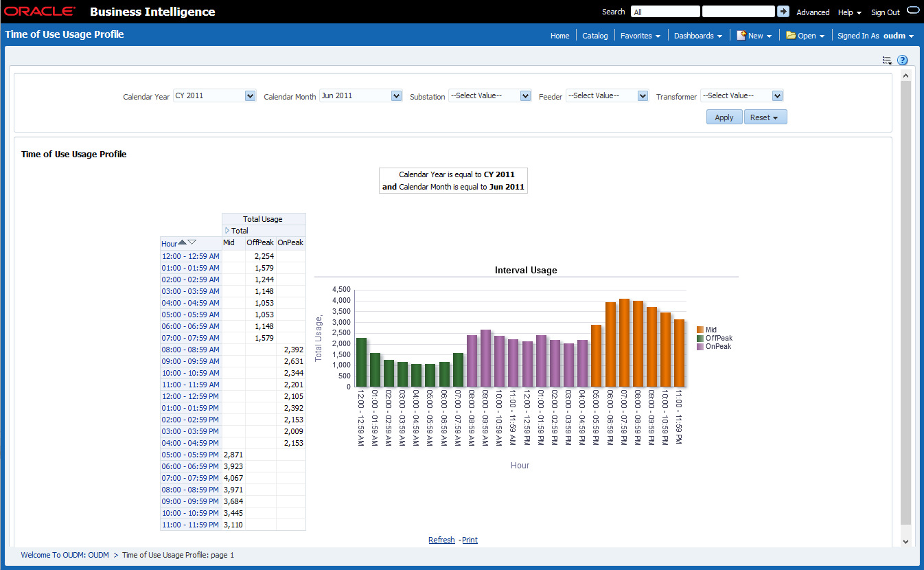Click the OnPeak column header
The image size is (924, 570).
click(x=290, y=242)
